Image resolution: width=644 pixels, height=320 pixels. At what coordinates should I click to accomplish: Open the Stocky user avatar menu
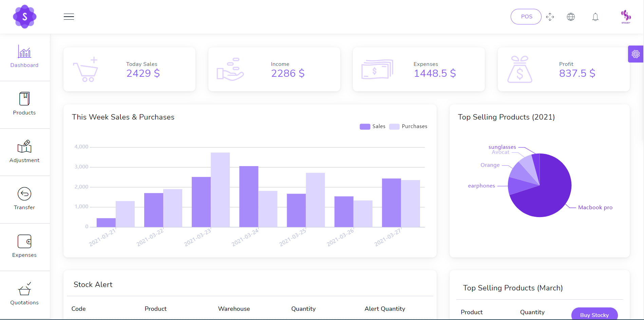click(x=626, y=17)
